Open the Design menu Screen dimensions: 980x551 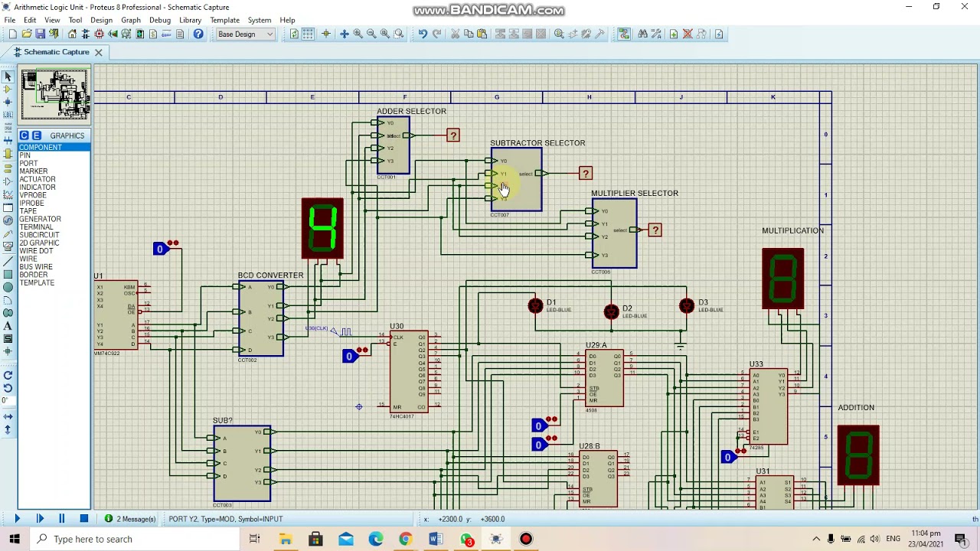coord(101,20)
